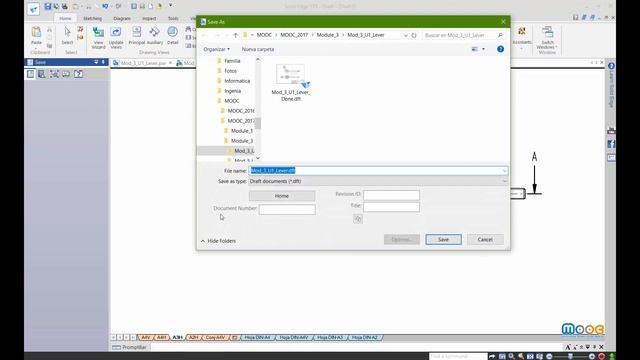Click the Cancel button in dialog

pyautogui.click(x=485, y=240)
